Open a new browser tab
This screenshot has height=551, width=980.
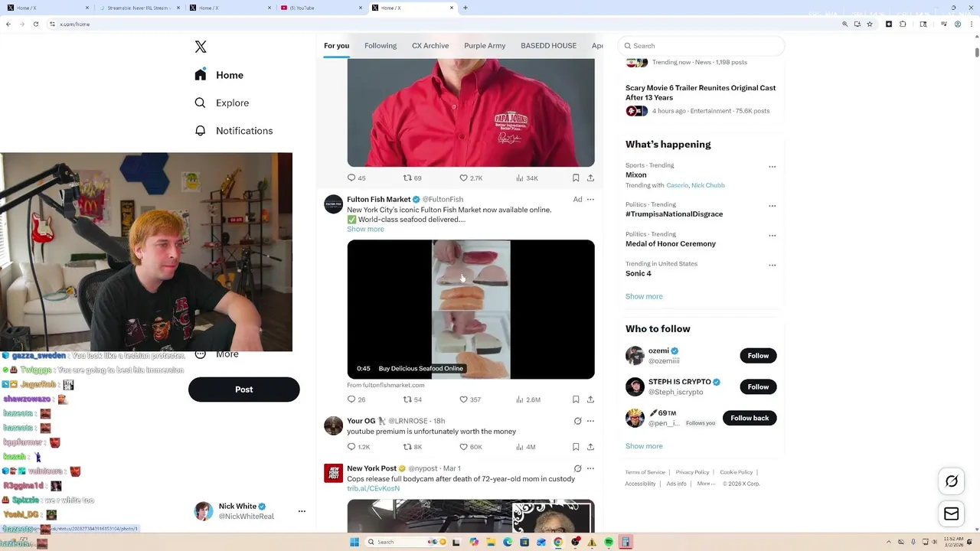click(x=465, y=8)
